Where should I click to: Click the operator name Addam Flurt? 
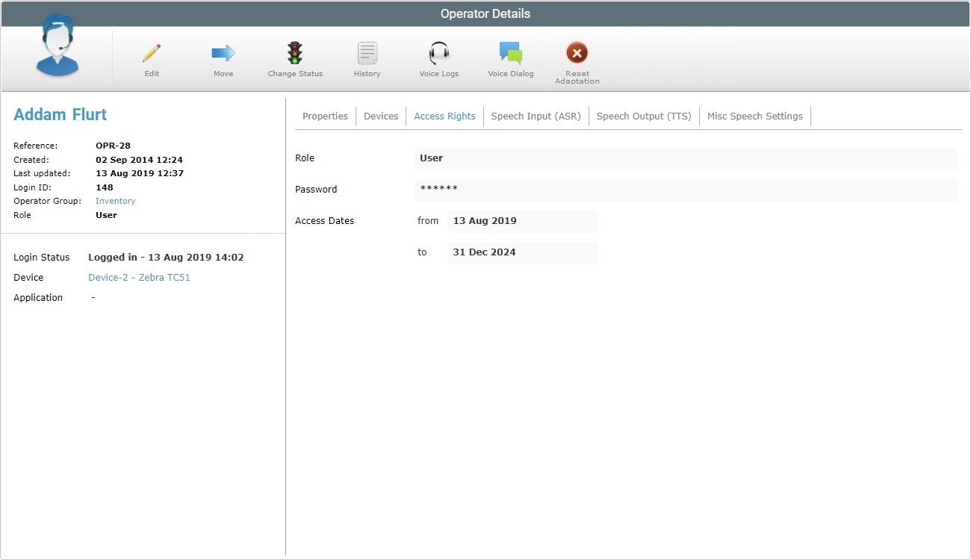click(60, 114)
